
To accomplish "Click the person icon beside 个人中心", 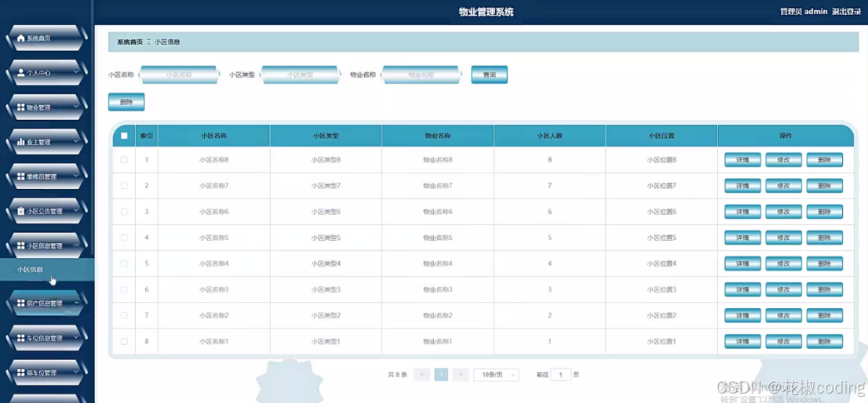I will click(21, 72).
